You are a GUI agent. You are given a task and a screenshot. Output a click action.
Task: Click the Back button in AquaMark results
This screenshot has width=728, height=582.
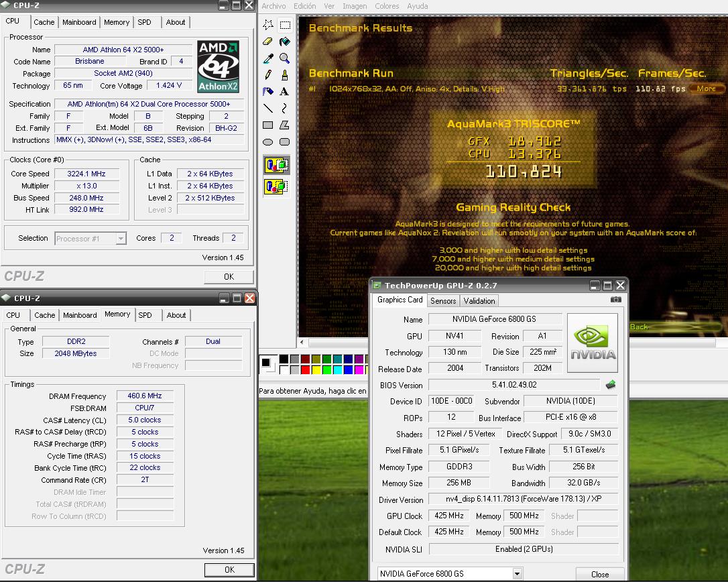(639, 327)
